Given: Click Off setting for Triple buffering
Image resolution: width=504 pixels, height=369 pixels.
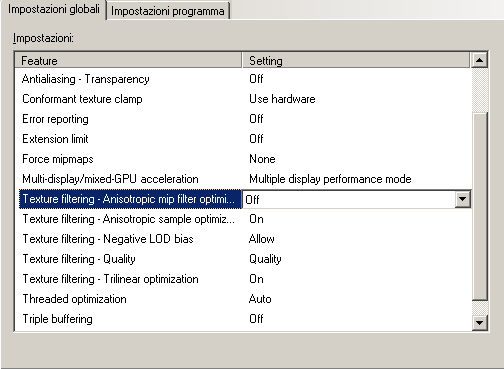Looking at the screenshot, I should (x=256, y=319).
